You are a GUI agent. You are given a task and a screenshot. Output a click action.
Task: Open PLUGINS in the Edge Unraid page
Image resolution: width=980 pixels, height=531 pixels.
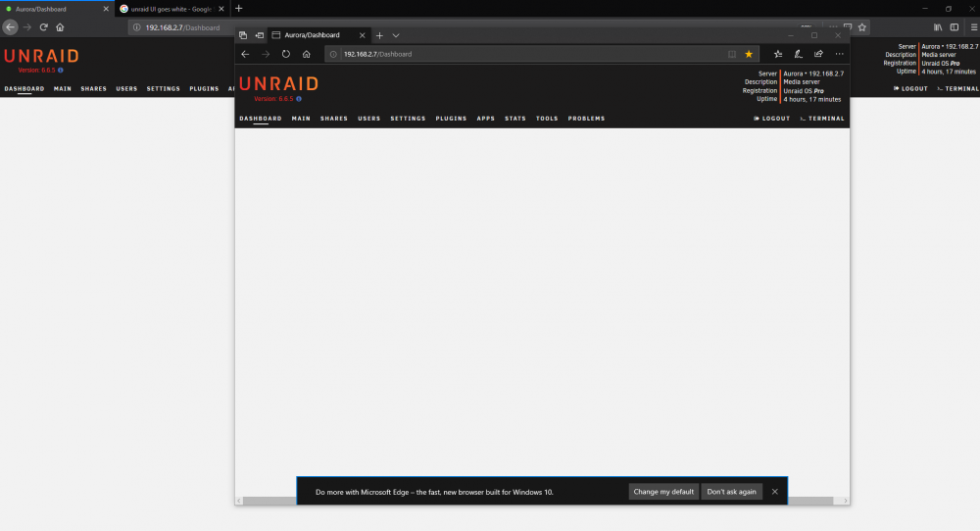[x=451, y=119]
